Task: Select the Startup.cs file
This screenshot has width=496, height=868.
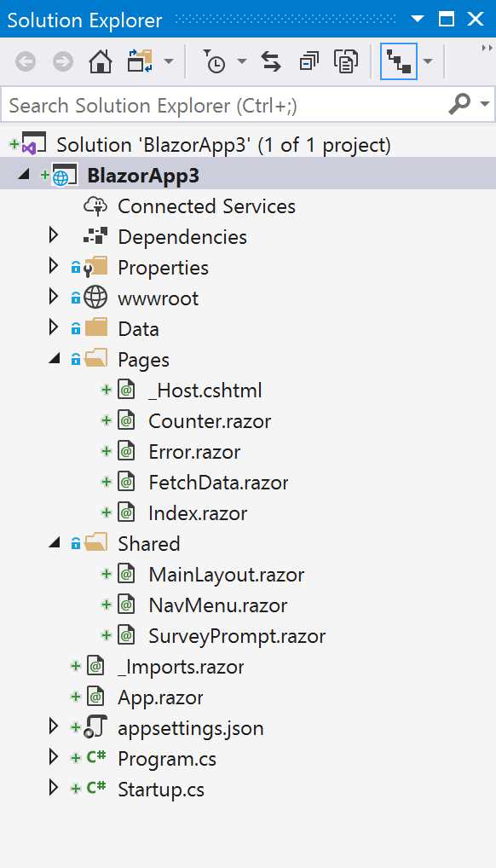Action: [x=161, y=790]
